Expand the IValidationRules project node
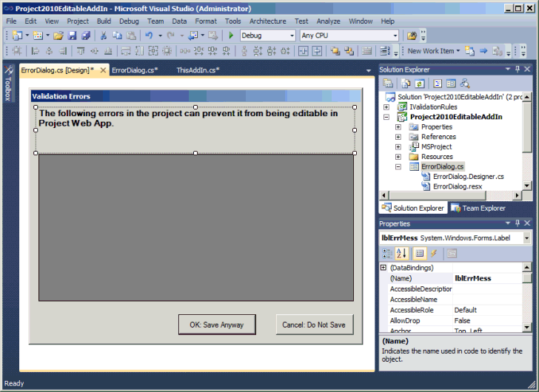 click(386, 107)
